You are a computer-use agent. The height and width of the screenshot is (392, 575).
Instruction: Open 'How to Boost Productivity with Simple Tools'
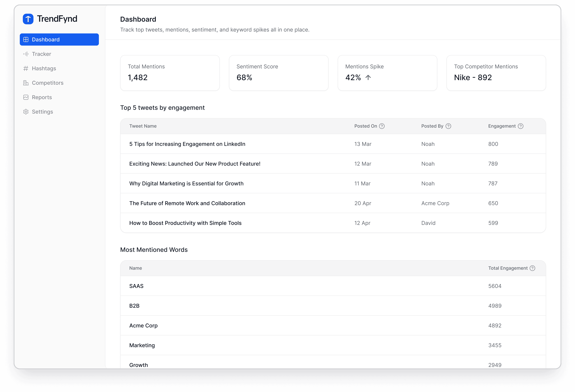tap(185, 223)
